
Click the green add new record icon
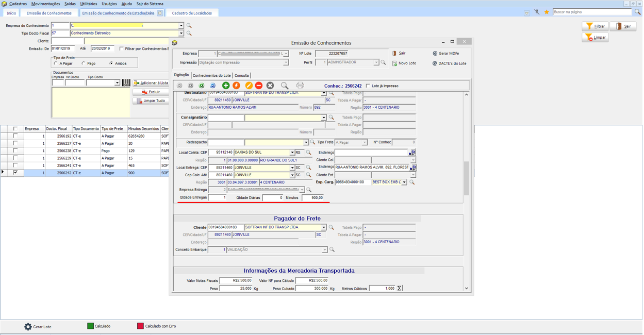(225, 86)
